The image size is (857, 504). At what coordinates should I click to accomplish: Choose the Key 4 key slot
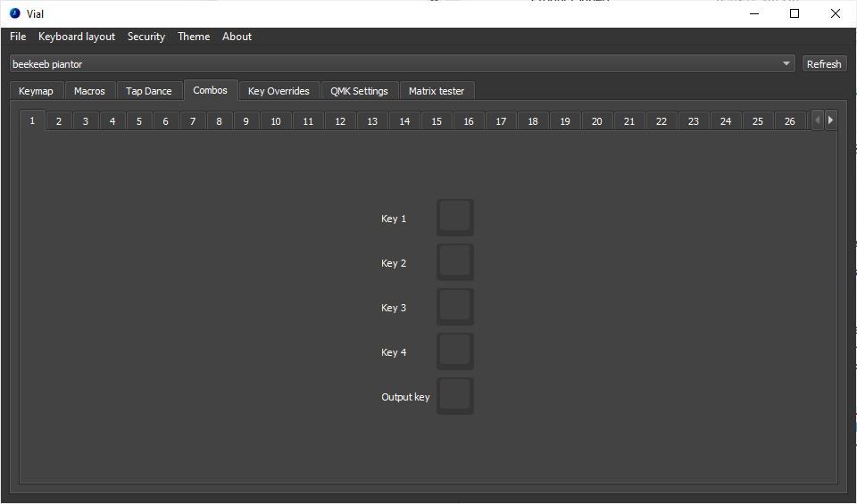[x=454, y=351]
